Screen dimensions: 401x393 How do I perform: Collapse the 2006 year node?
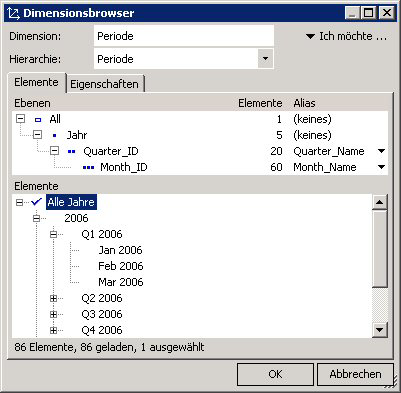pyautogui.click(x=36, y=218)
